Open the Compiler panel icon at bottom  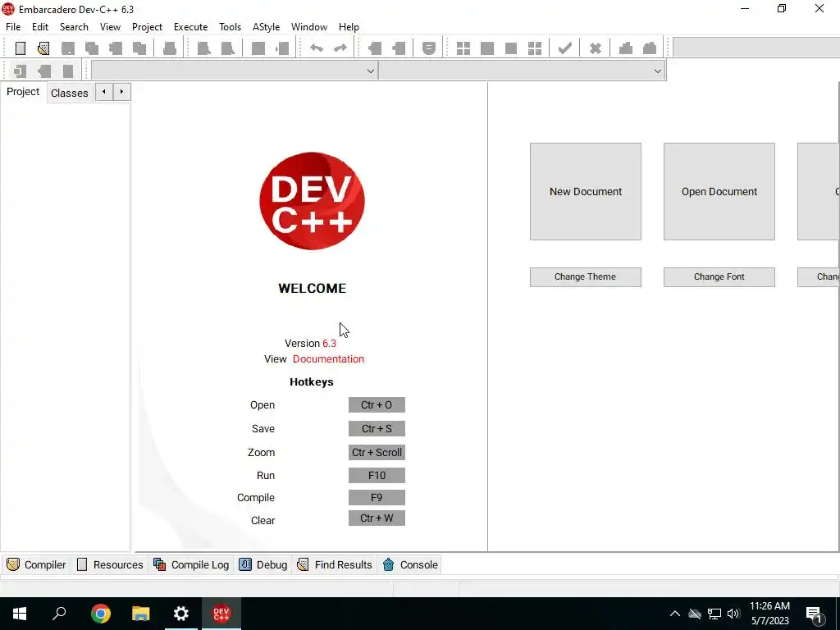(13, 564)
